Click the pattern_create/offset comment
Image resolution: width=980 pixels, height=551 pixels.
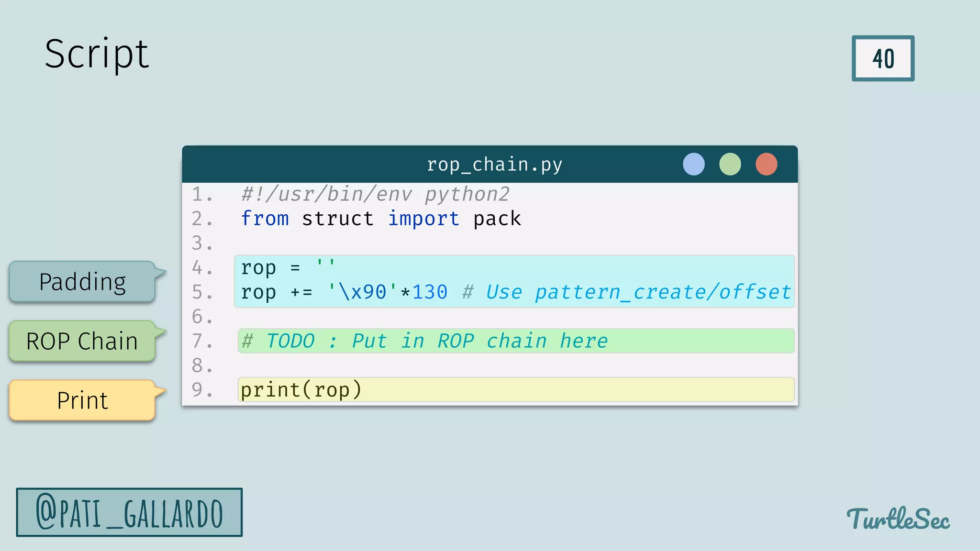coord(627,292)
